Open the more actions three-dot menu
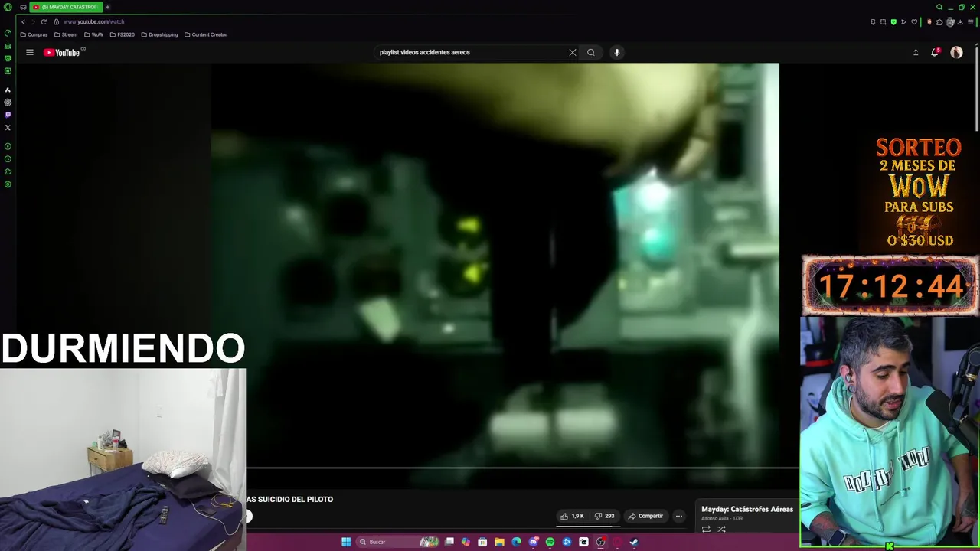 [678, 516]
